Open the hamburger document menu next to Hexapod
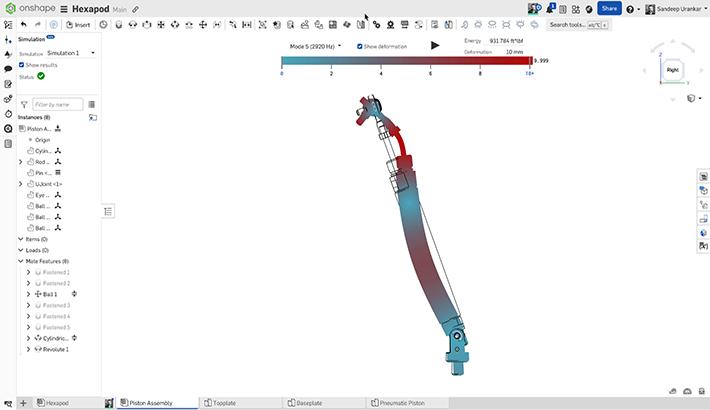 pos(64,9)
